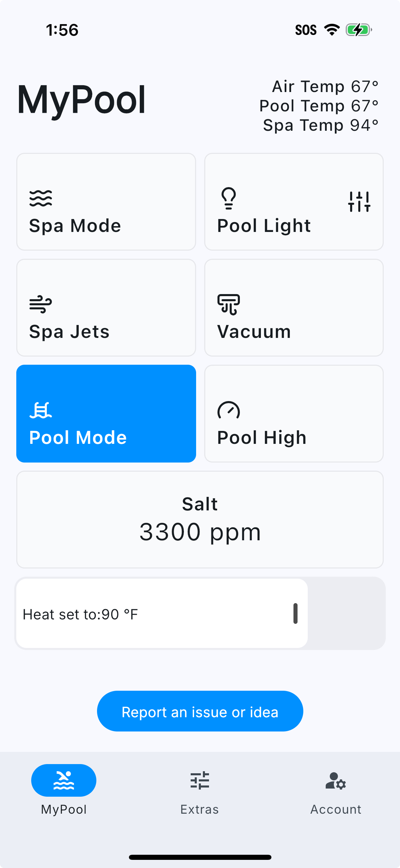The width and height of the screenshot is (400, 868).
Task: Tap the Spa Temp 94° reading
Action: pos(320,125)
